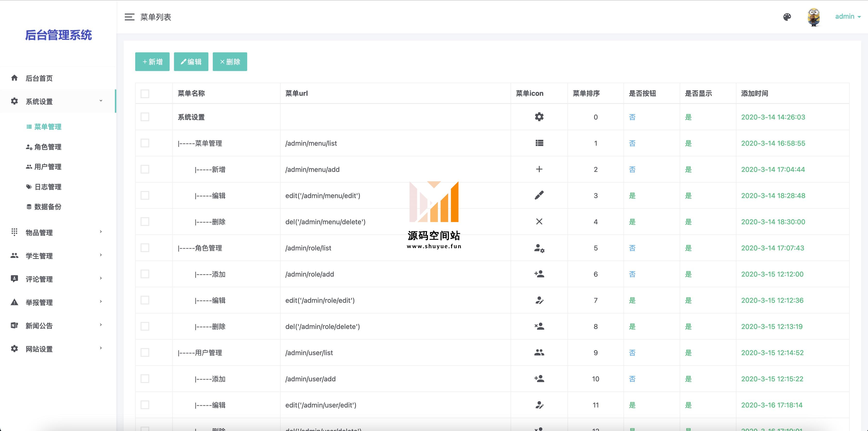Open 角色管理 in the sidebar submenu
The image size is (868, 431).
pyautogui.click(x=47, y=147)
